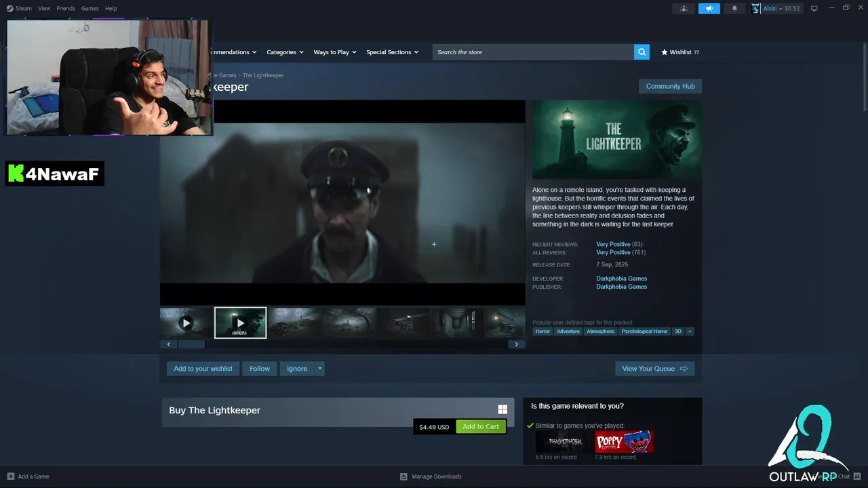Open Wishlist 77 link
Screen dimensions: 868x488
point(680,52)
